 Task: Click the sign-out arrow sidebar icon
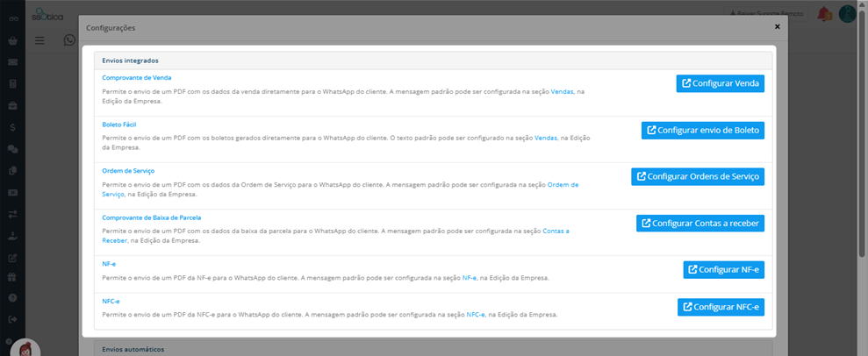(13, 319)
